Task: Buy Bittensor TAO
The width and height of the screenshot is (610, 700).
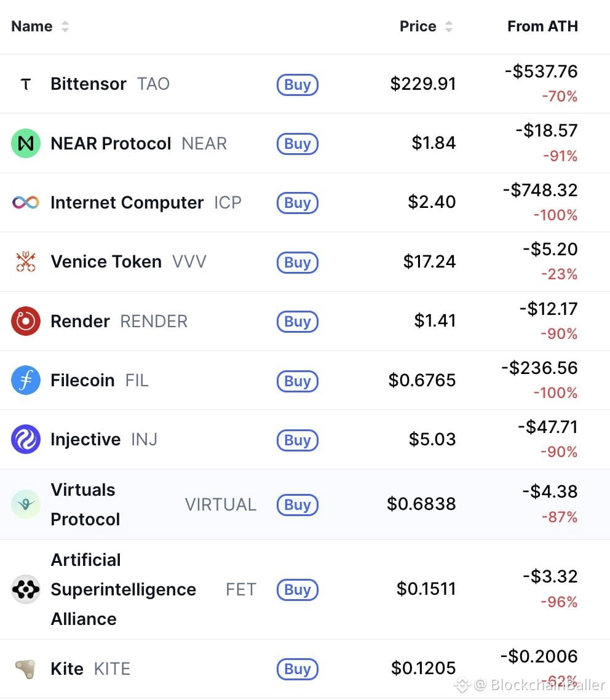Action: pos(298,84)
